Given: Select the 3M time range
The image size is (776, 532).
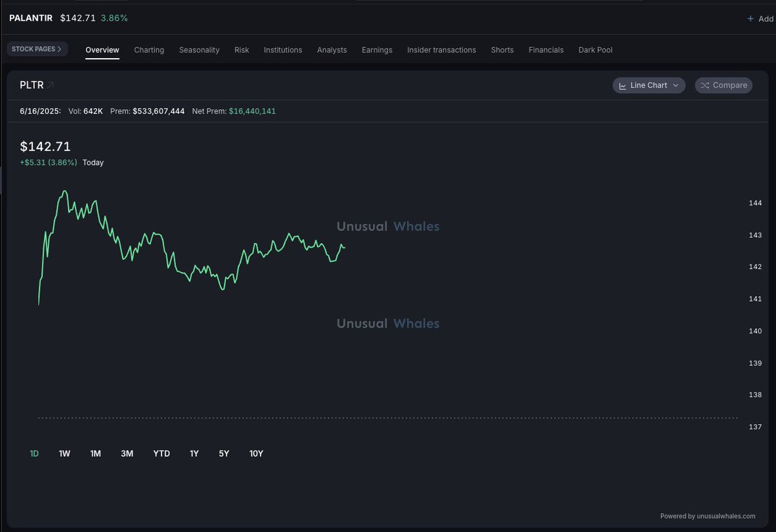Looking at the screenshot, I should 127,454.
